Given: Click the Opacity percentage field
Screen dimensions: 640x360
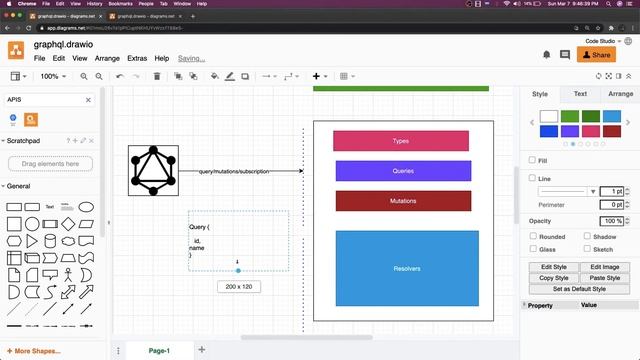Looking at the screenshot, I should point(611,221).
